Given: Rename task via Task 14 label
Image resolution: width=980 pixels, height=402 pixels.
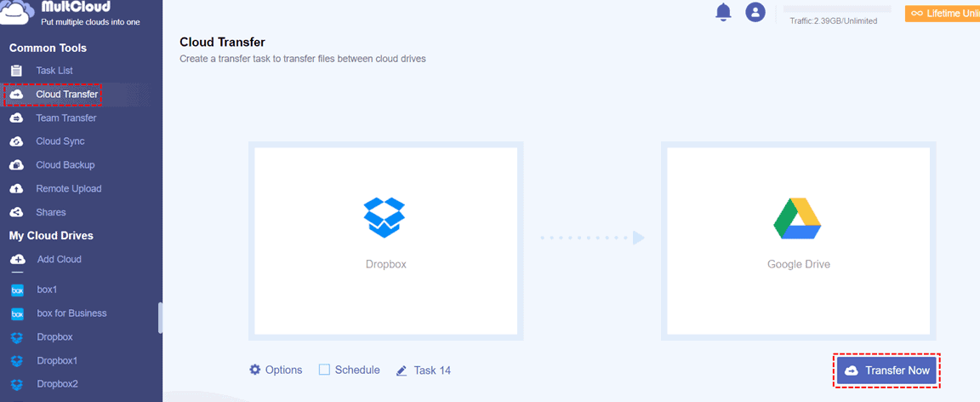Looking at the screenshot, I should tap(432, 370).
